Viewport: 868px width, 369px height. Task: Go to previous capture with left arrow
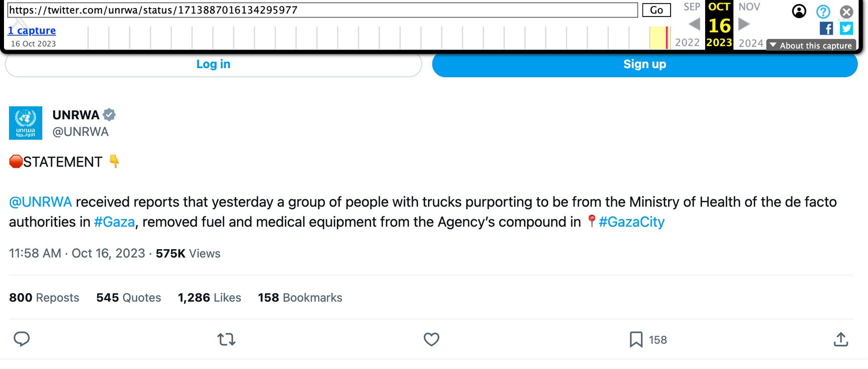(x=694, y=24)
